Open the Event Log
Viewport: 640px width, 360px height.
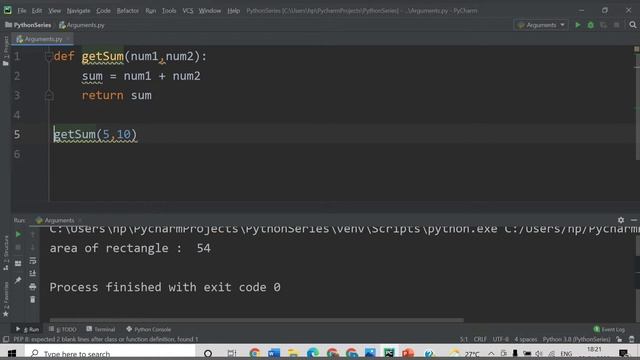[x=609, y=329]
